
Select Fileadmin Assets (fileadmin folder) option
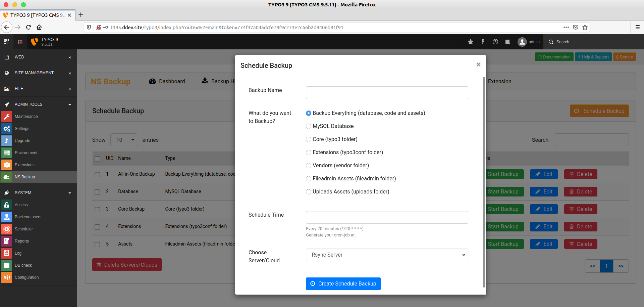click(x=309, y=179)
